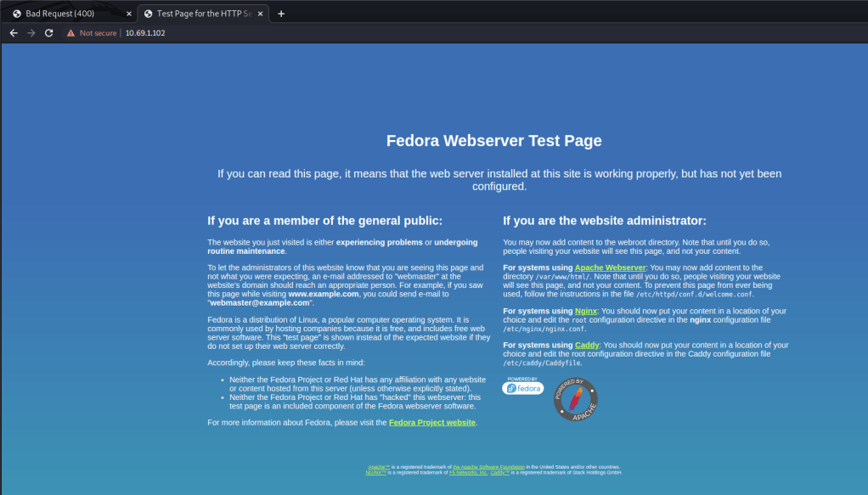Reload the current page
Viewport: 868px width, 495px height.
[49, 32]
